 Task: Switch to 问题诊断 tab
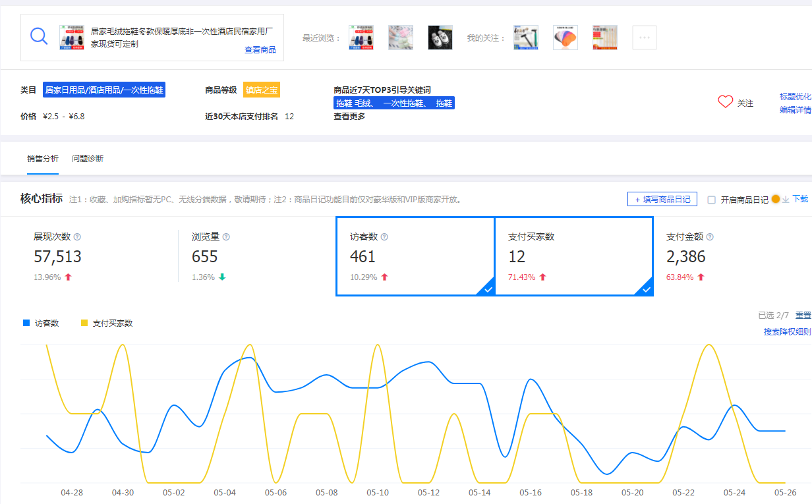pyautogui.click(x=88, y=159)
